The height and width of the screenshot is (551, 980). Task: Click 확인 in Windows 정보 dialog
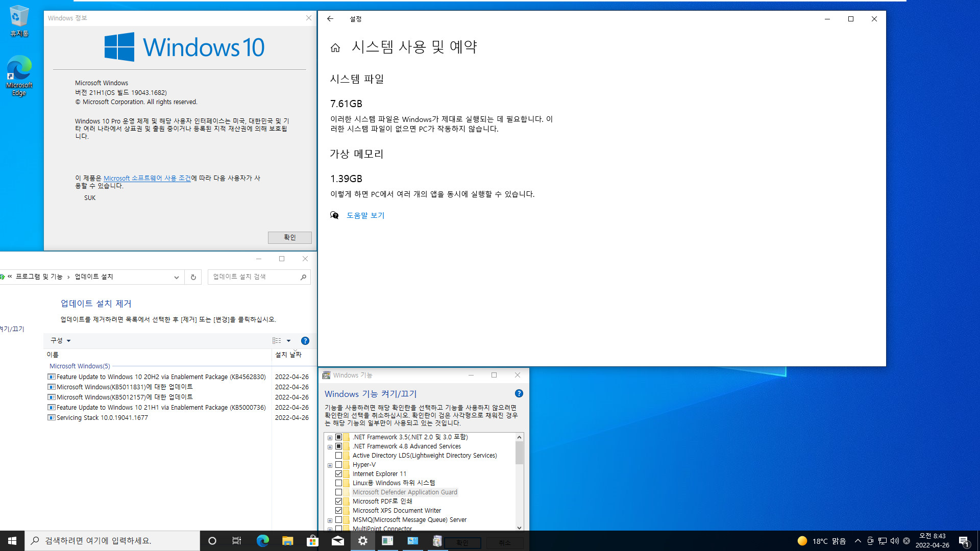click(290, 237)
